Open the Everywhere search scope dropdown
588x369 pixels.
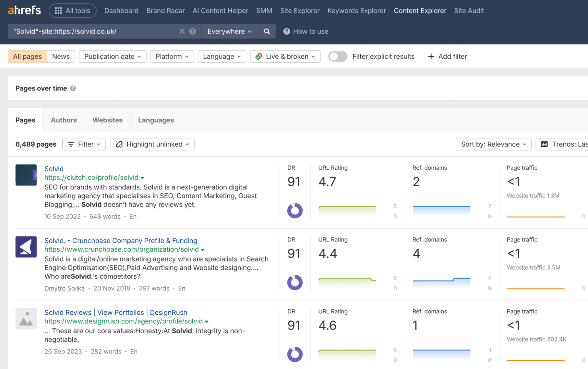(229, 31)
